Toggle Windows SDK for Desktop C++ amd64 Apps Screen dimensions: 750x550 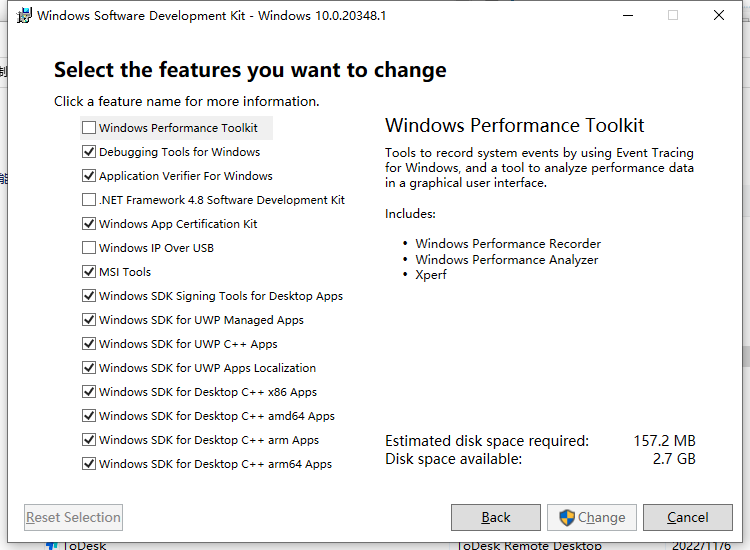click(89, 416)
